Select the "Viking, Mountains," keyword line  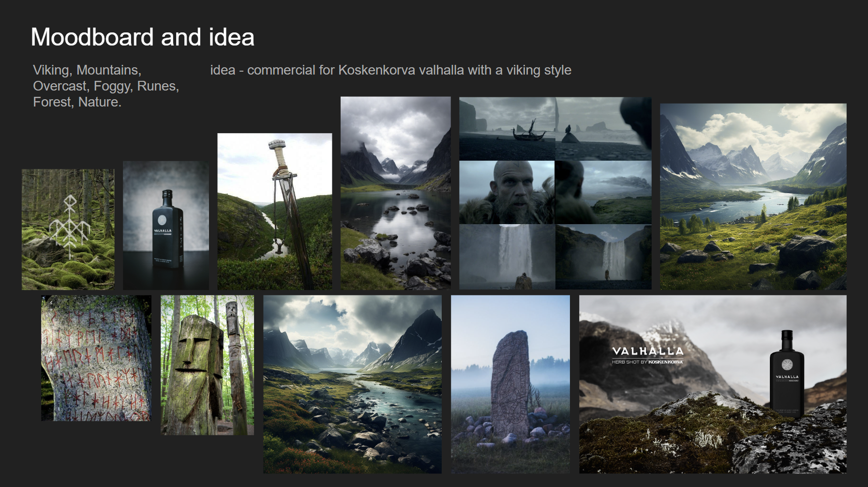[x=87, y=70]
